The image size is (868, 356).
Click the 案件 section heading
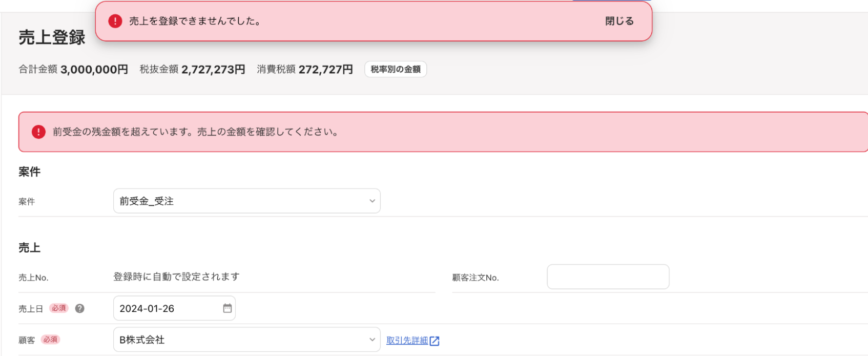point(29,172)
